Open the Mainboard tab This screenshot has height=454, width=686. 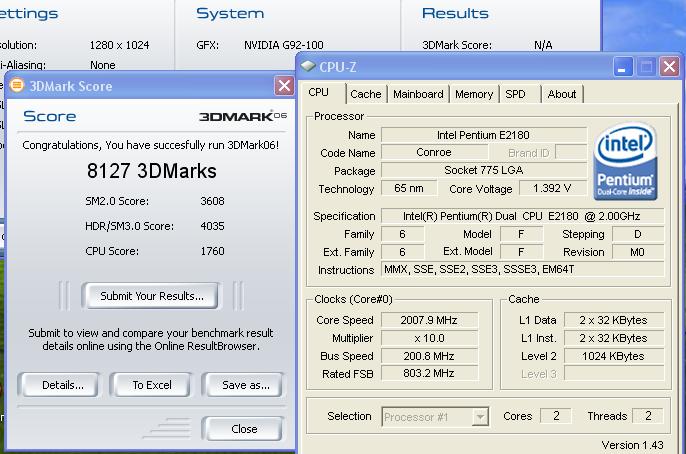(418, 94)
